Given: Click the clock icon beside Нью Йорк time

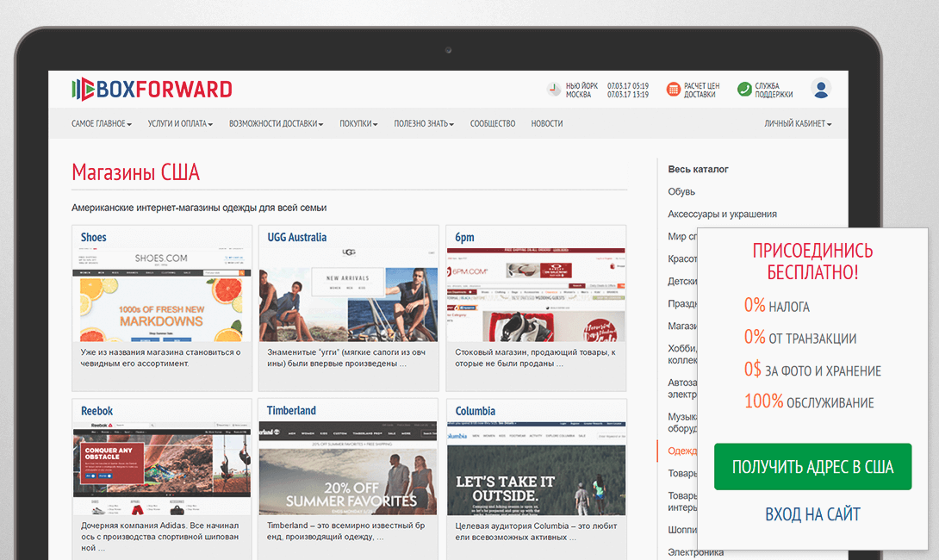Looking at the screenshot, I should coord(554,90).
